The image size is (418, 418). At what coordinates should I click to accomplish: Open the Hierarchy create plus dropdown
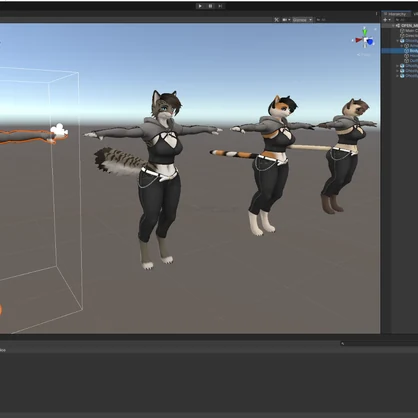point(387,20)
